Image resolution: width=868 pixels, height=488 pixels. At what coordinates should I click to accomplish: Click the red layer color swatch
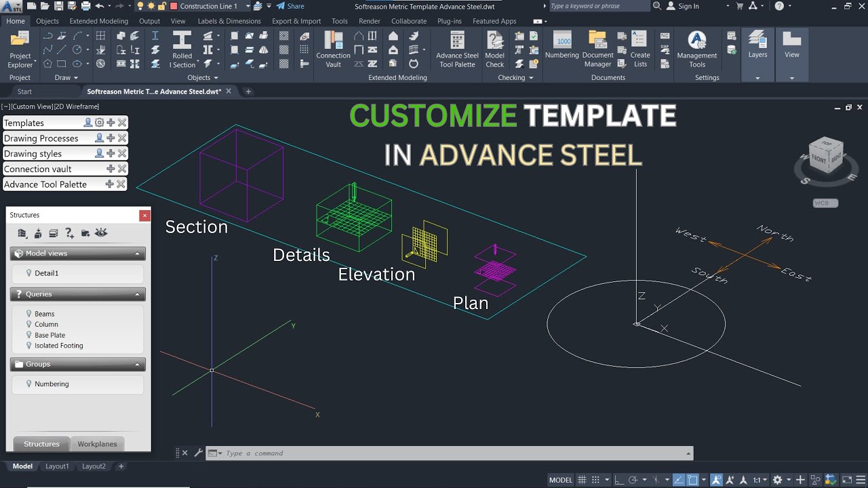click(174, 6)
